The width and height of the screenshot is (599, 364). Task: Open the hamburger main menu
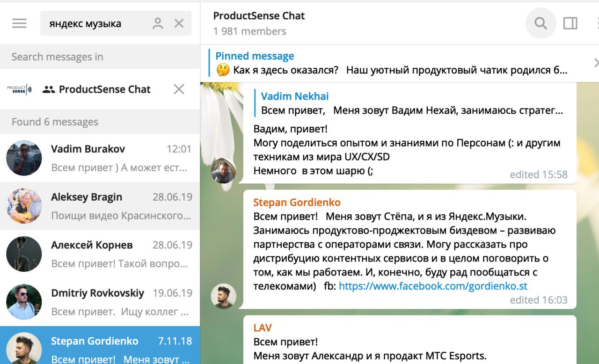pos(19,23)
